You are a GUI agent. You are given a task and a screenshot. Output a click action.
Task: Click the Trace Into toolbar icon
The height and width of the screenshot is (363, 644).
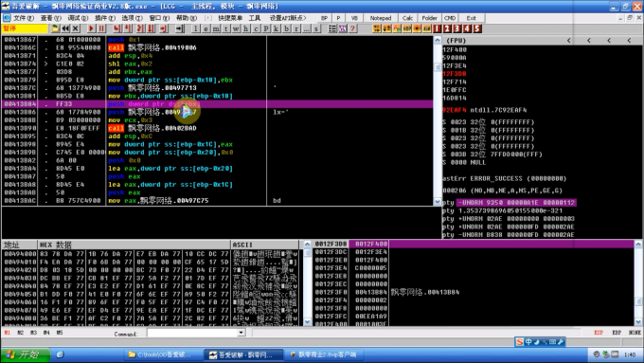(x=140, y=28)
